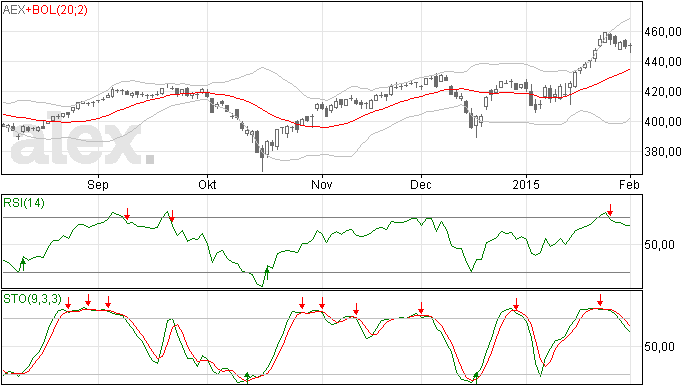Click the STO green buy arrow in mid-December
The width and height of the screenshot is (690, 387).
coord(476,377)
